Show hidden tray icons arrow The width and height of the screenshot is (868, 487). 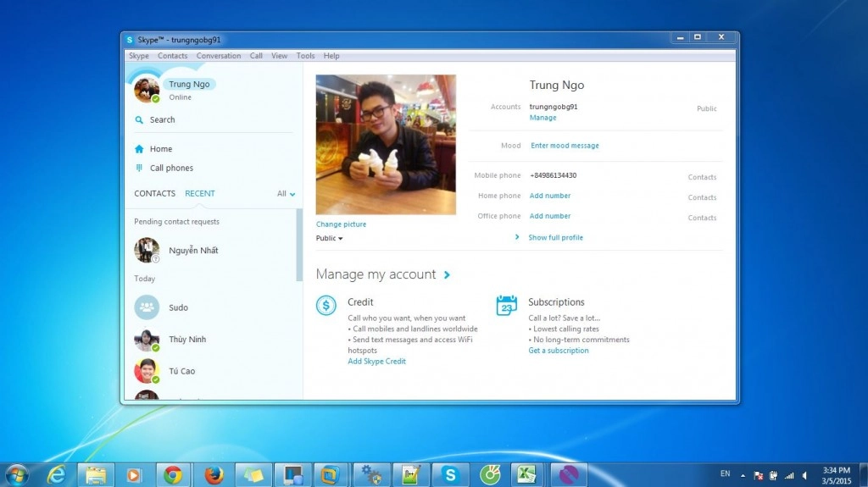pos(743,475)
